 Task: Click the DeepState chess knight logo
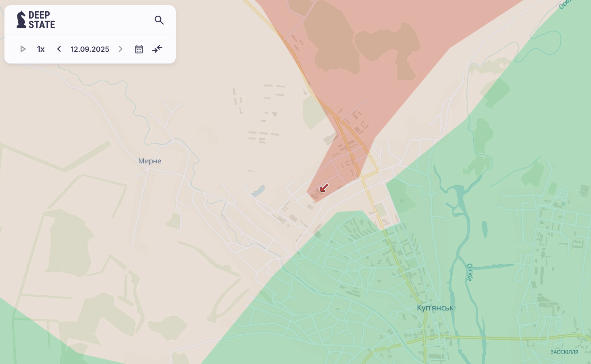point(21,20)
